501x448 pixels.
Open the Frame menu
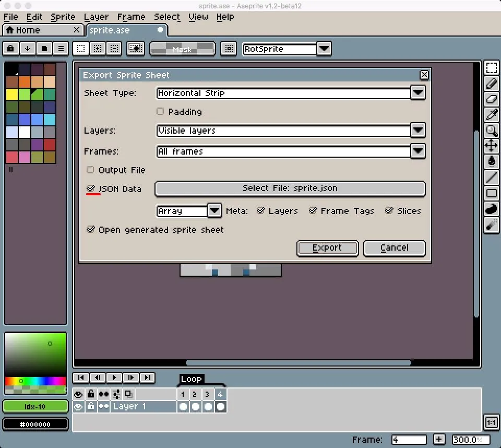click(131, 17)
